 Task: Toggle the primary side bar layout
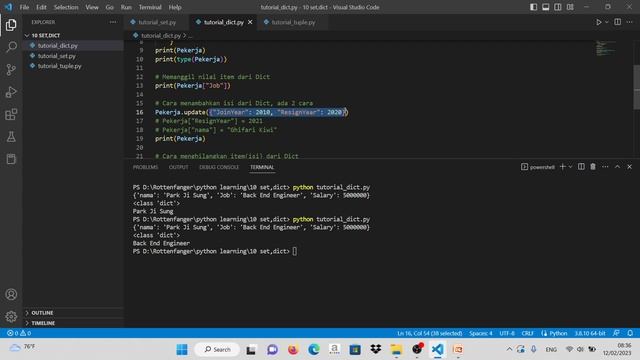[x=533, y=7]
